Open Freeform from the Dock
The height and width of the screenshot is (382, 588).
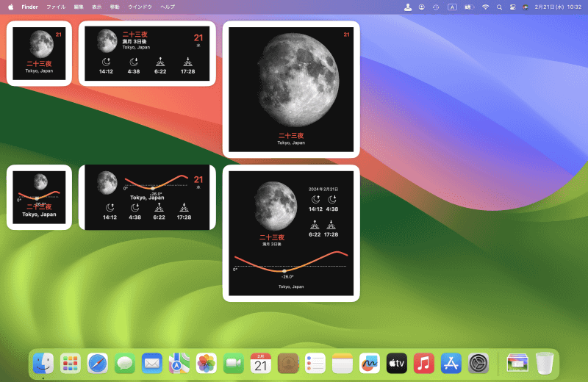[x=370, y=363]
